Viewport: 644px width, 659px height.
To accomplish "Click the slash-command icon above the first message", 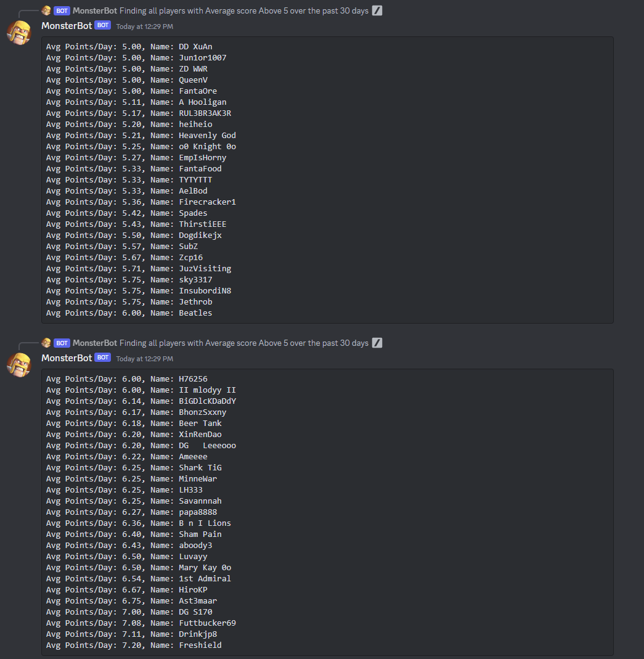I will 377,10.
